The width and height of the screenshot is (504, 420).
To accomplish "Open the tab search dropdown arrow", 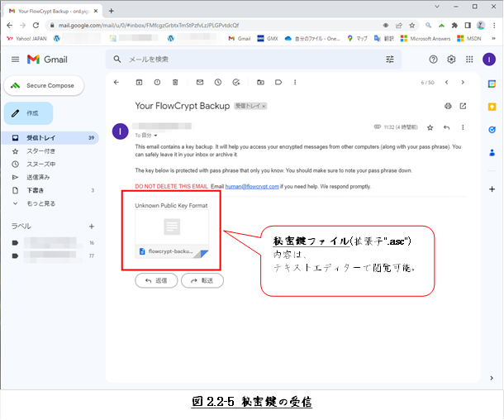I will [437, 7].
